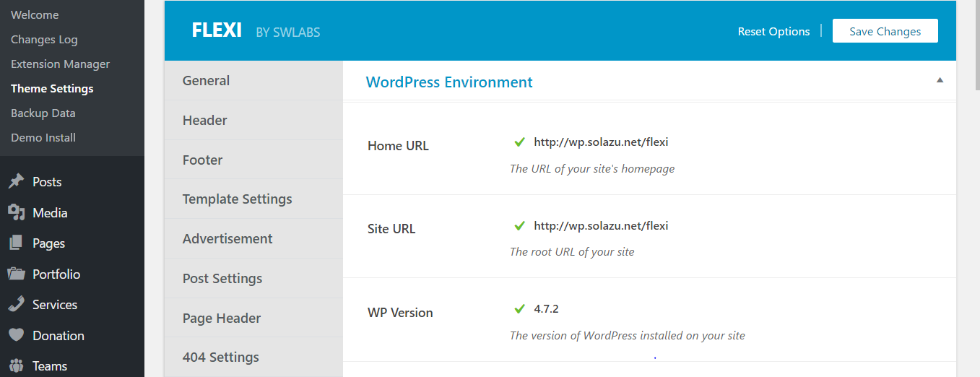Open the Donation menu label
This screenshot has height=377, width=980.
[x=58, y=336]
